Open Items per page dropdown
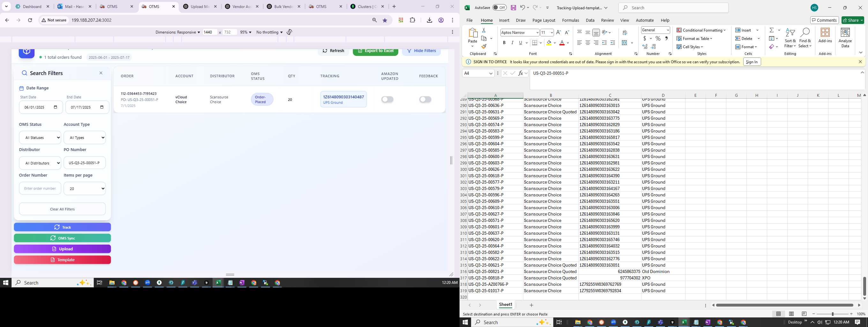Image resolution: width=868 pixels, height=327 pixels. click(x=85, y=188)
